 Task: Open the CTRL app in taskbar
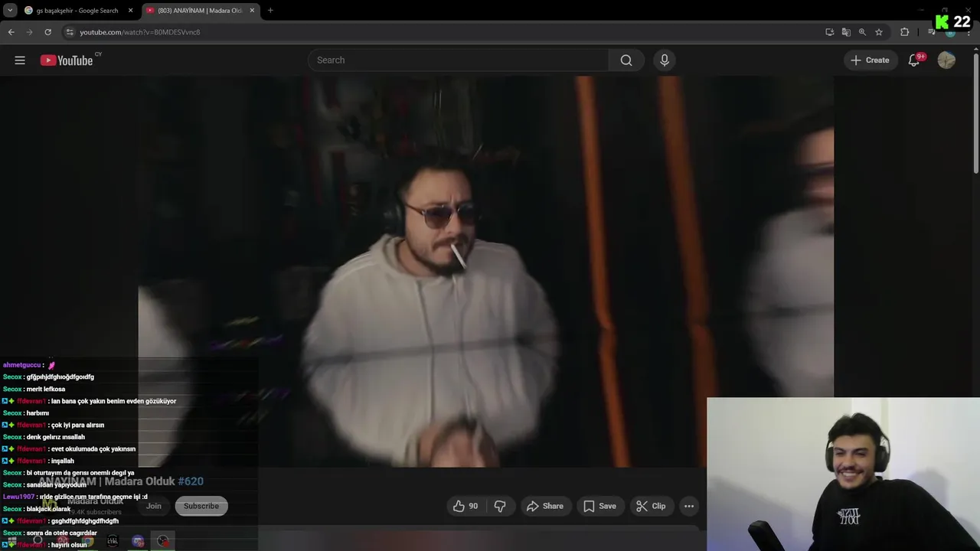coord(113,541)
